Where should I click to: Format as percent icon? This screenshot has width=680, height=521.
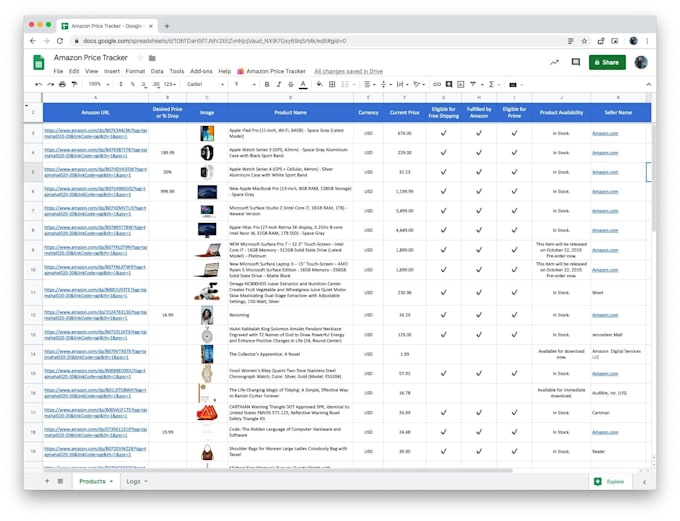pos(132,84)
